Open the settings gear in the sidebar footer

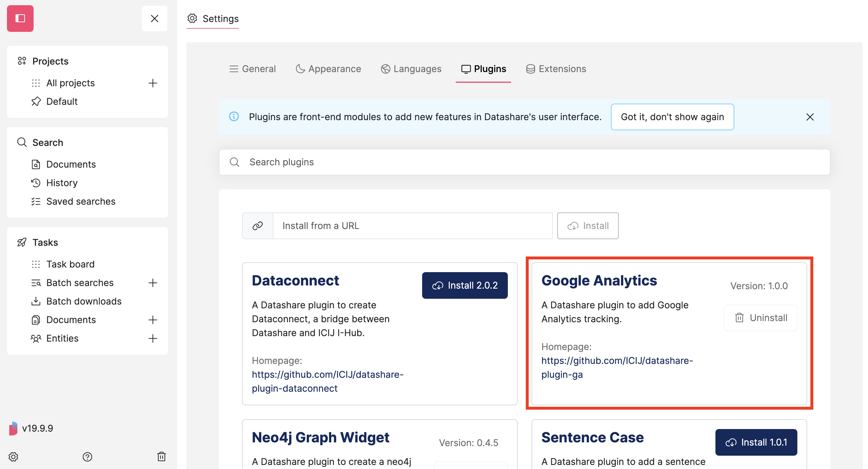(x=13, y=457)
